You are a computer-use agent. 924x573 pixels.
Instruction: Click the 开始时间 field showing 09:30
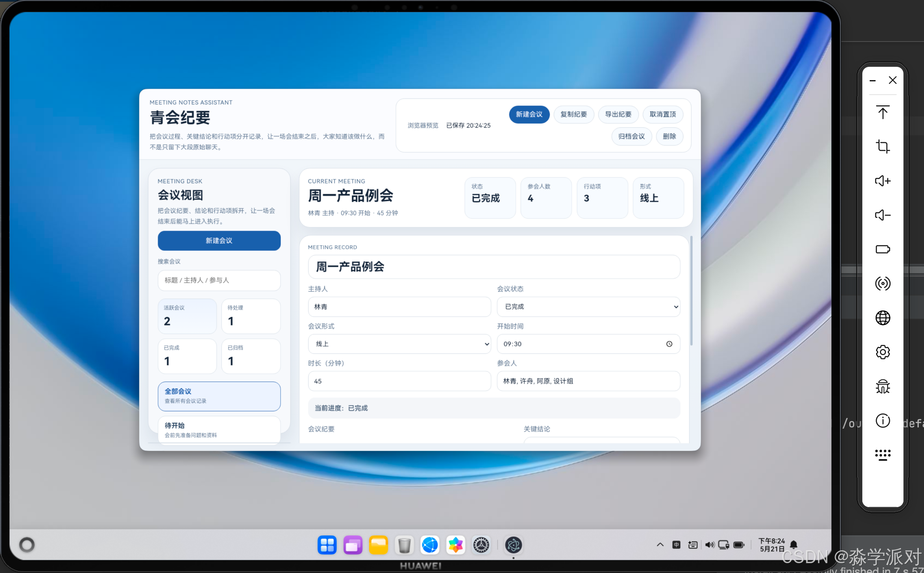tap(588, 344)
